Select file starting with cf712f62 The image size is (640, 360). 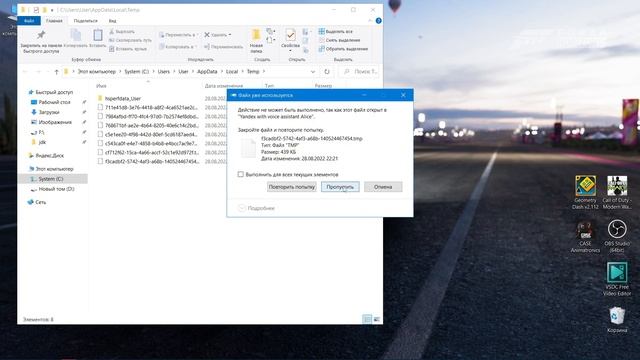[151, 152]
